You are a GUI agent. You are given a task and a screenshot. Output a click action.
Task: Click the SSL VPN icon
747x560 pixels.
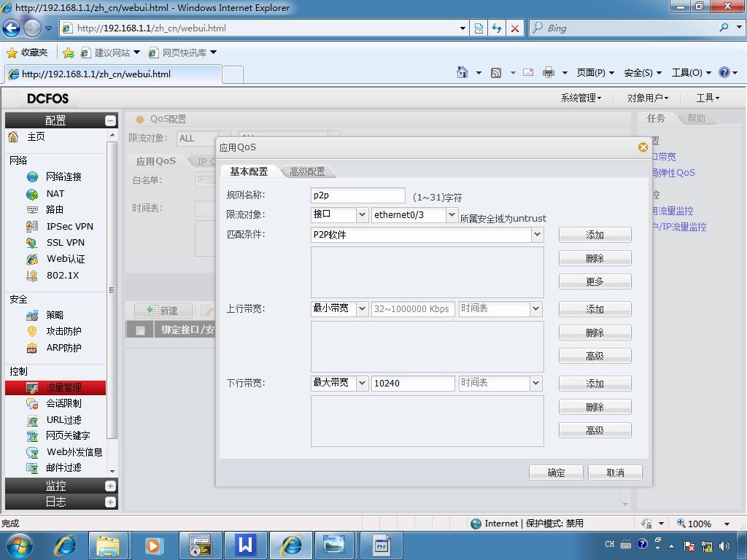click(x=32, y=243)
